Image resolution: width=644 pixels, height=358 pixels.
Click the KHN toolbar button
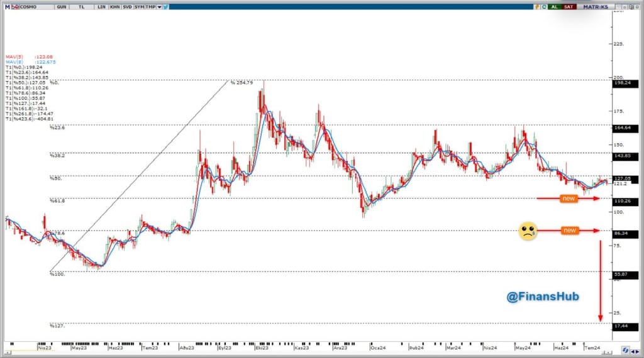point(115,7)
